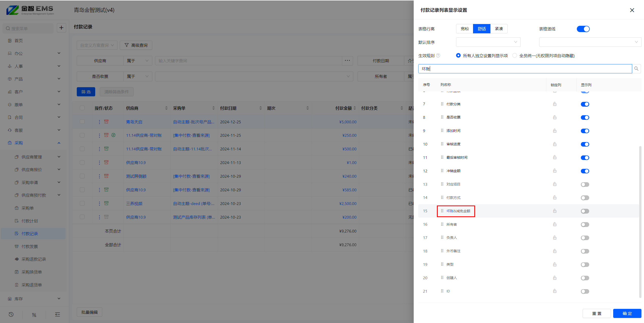The height and width of the screenshot is (323, 644).
Task: Select 全员统一 radio option
Action: click(x=514, y=55)
